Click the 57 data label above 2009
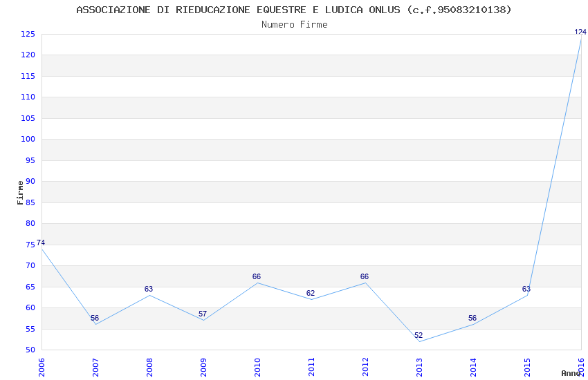The height and width of the screenshot is (380, 588). [203, 314]
